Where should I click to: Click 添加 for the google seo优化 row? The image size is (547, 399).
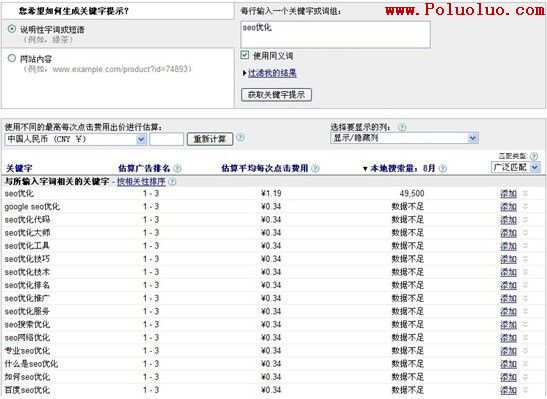508,207
